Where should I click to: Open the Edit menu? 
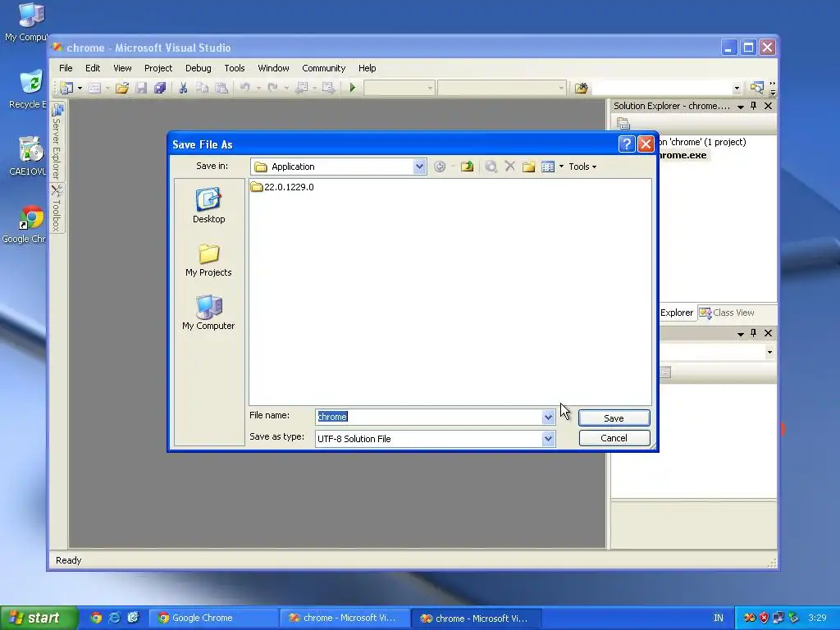click(x=93, y=68)
